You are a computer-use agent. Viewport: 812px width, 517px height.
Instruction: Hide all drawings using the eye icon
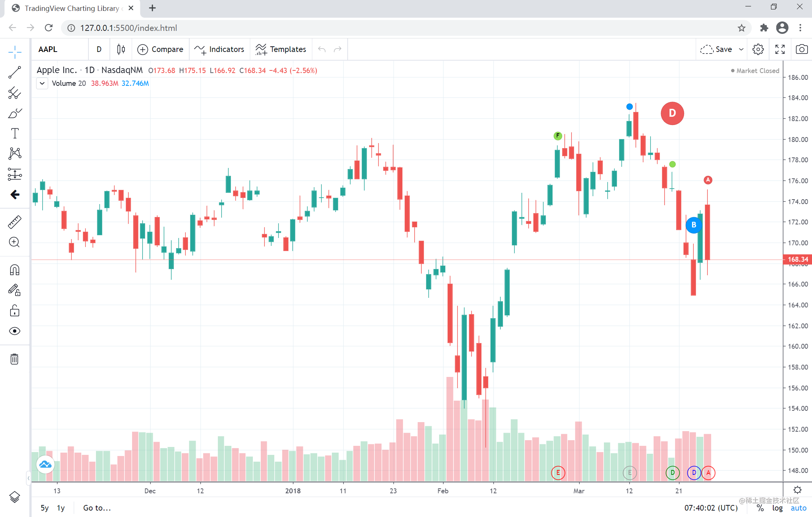[15, 331]
